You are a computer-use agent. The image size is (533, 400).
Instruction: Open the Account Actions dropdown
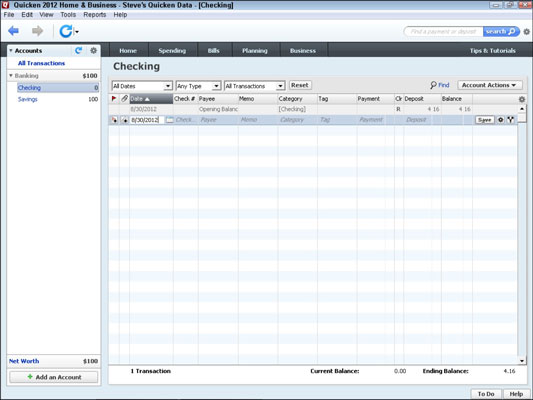pyautogui.click(x=489, y=85)
